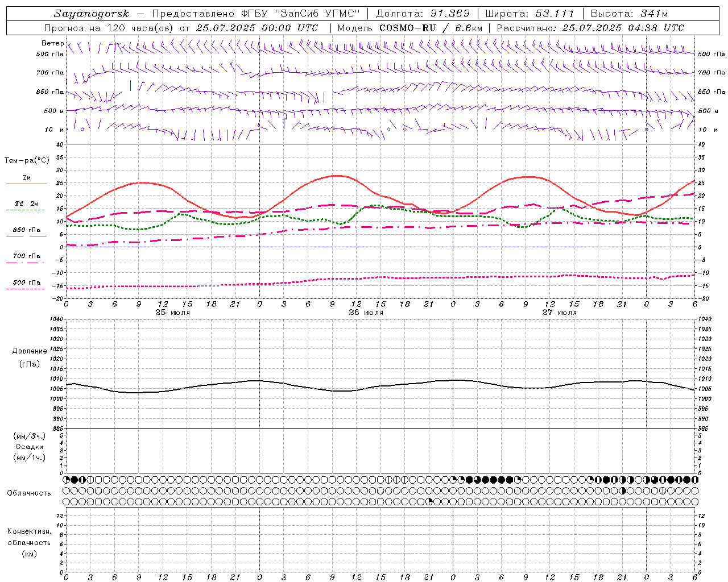Click the (мм/3ч.) precipitation unit label
This screenshot has height=582, width=728.
pyautogui.click(x=30, y=436)
